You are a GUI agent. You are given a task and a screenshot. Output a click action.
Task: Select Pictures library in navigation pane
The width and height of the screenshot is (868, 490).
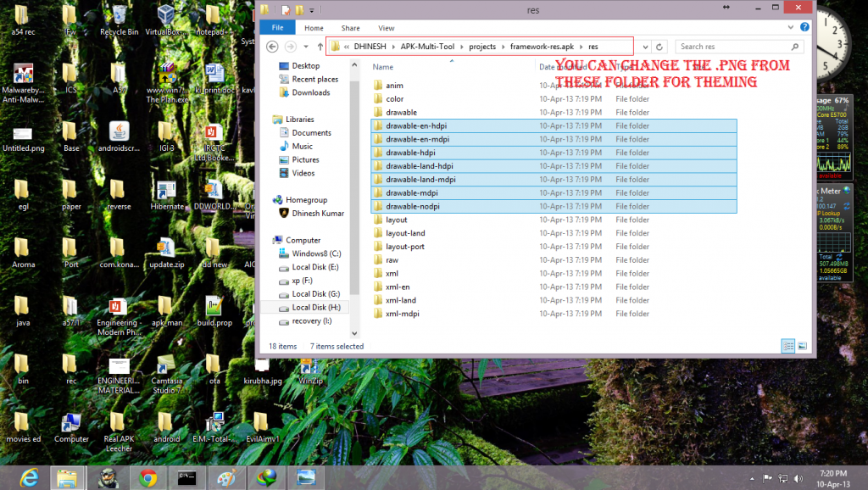pos(299,159)
